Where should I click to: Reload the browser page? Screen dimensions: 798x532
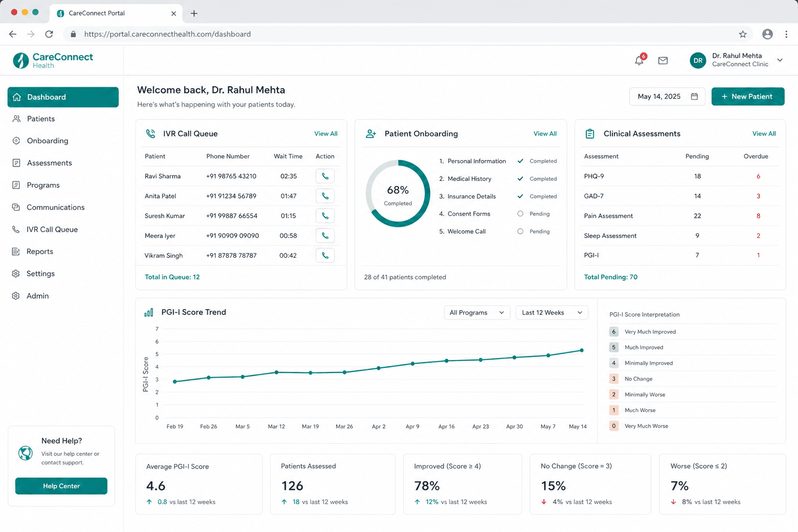point(49,34)
